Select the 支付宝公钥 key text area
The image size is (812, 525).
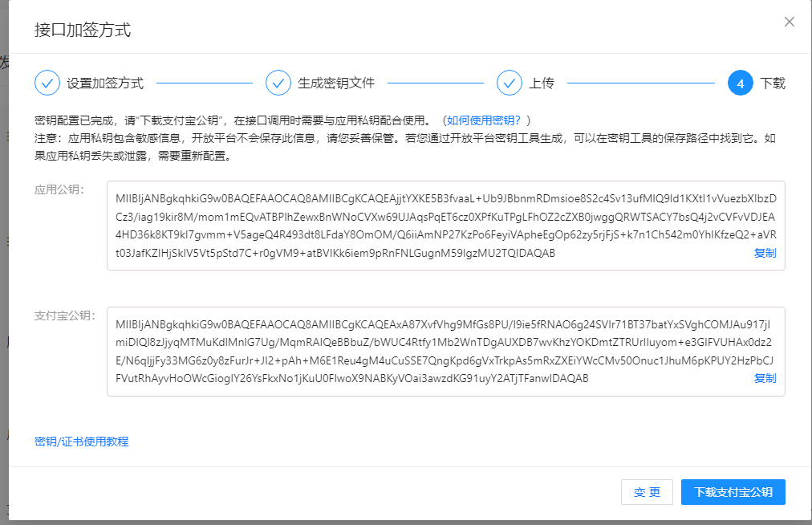pyautogui.click(x=441, y=349)
